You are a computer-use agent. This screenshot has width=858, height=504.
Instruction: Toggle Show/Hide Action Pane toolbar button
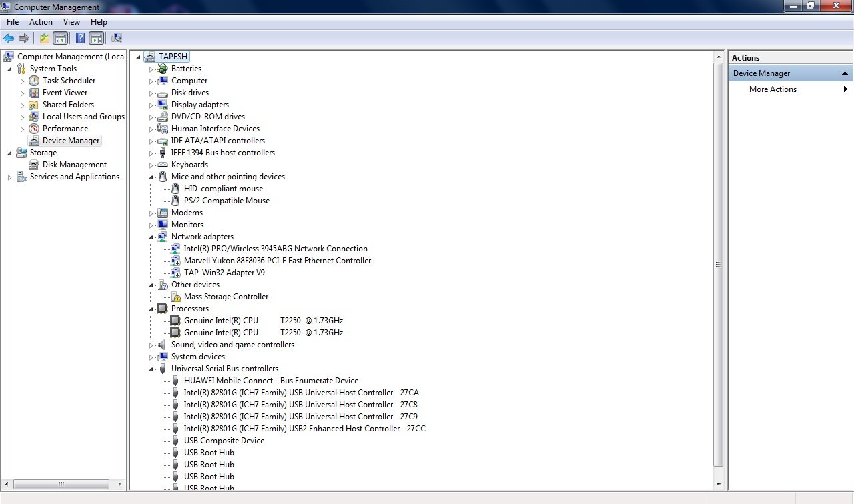[x=96, y=38]
